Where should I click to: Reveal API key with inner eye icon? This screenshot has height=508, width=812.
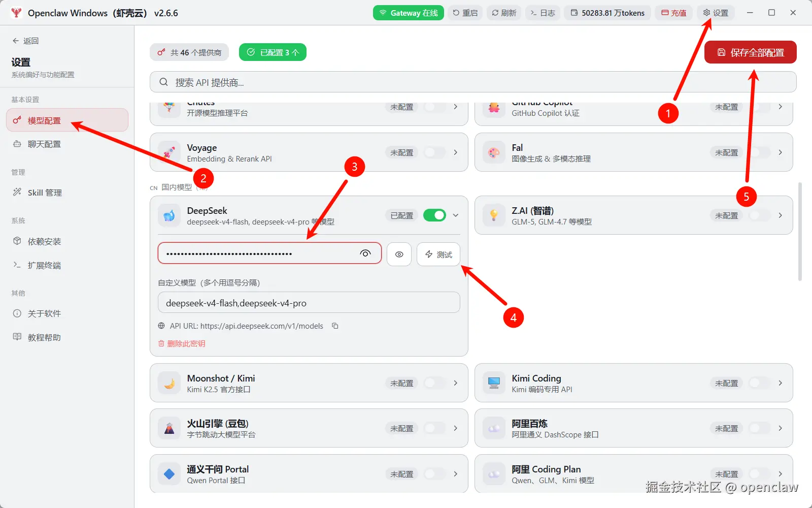(365, 253)
